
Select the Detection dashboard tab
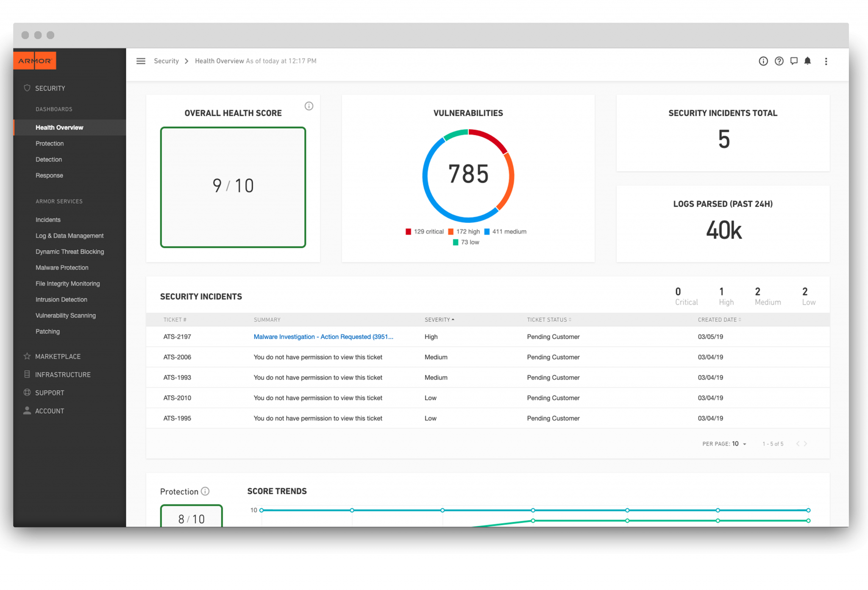tap(49, 159)
